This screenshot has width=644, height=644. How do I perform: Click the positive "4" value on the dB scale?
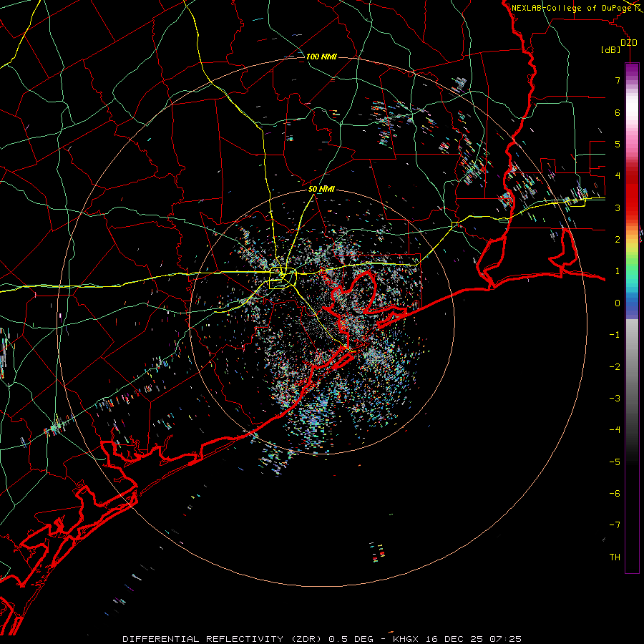618,176
